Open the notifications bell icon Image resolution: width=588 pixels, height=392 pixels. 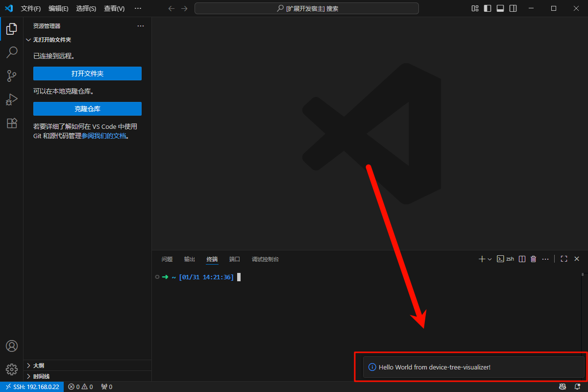577,387
